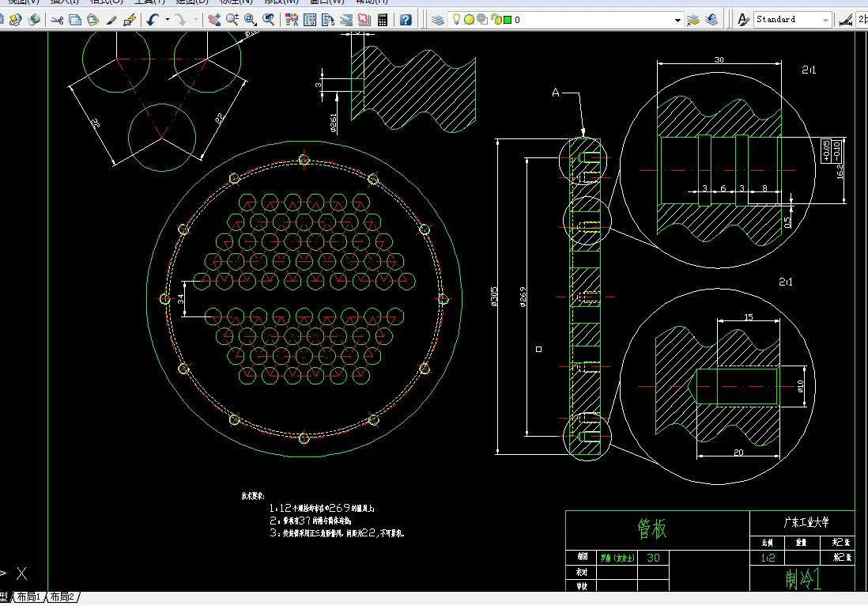Open the Properties palette icon
This screenshot has height=606, width=868.
coord(291,20)
